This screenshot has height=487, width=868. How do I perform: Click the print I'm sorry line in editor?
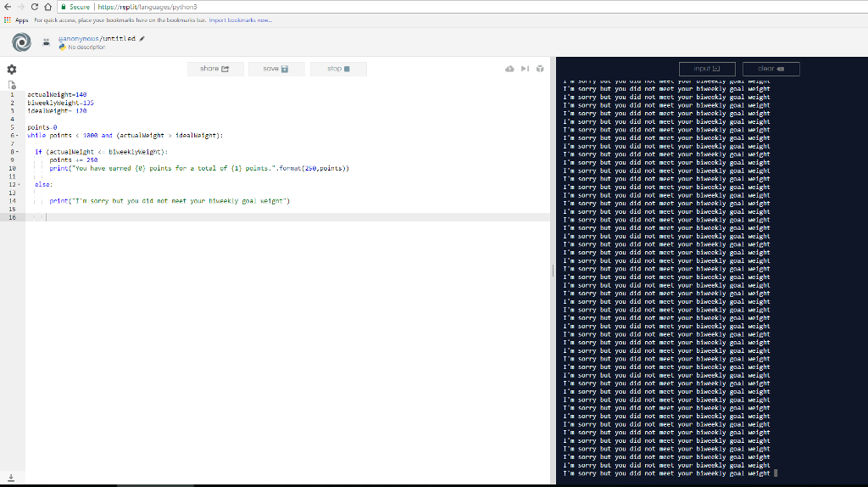point(170,201)
